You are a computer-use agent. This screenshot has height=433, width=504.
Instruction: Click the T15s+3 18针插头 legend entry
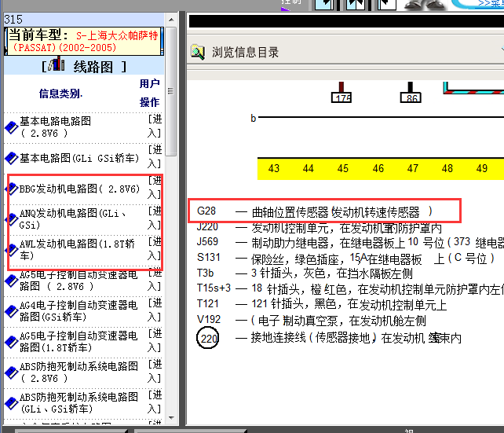click(x=350, y=288)
